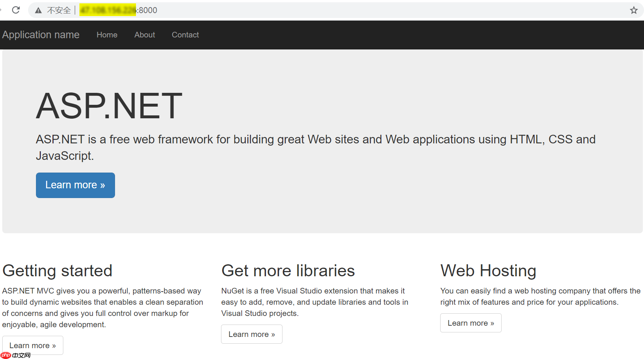The width and height of the screenshot is (644, 359).
Task: Click the NuGet extension description paragraph
Action: 315,302
